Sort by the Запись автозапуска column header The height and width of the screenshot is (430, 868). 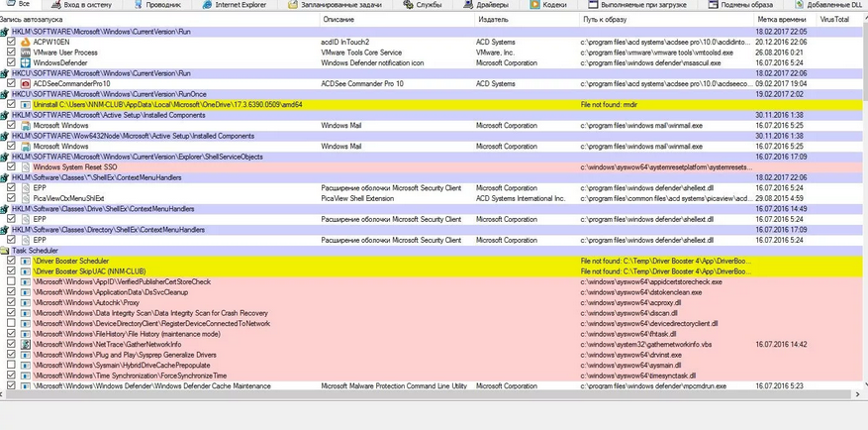point(159,20)
